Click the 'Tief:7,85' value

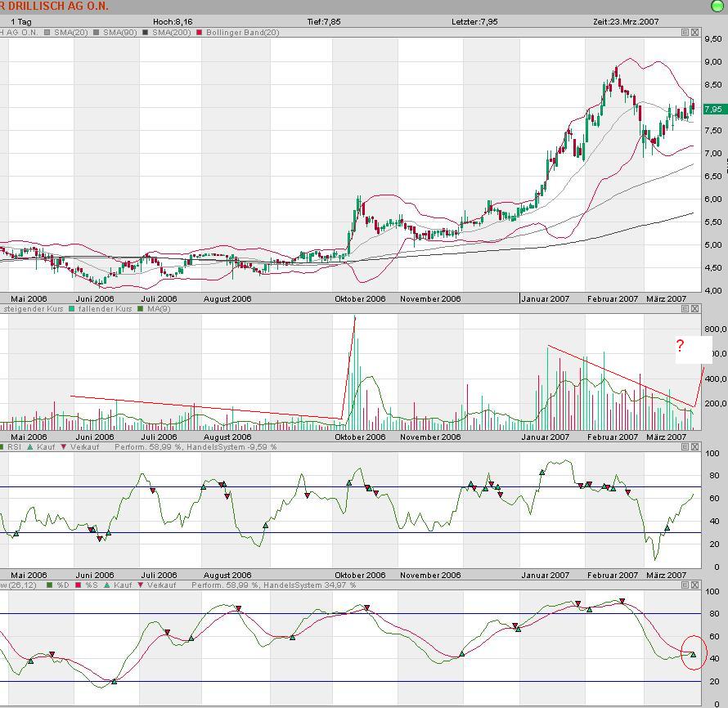324,22
